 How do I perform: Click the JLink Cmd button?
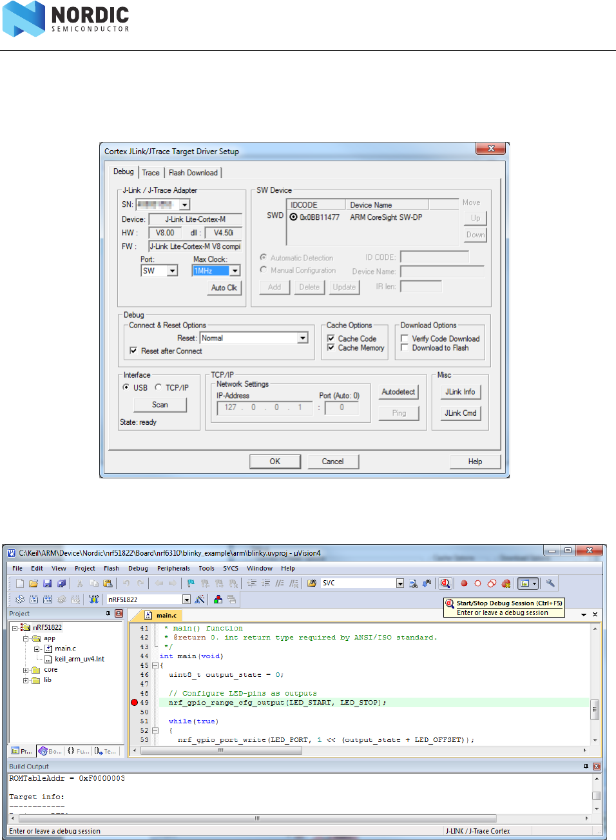point(460,413)
